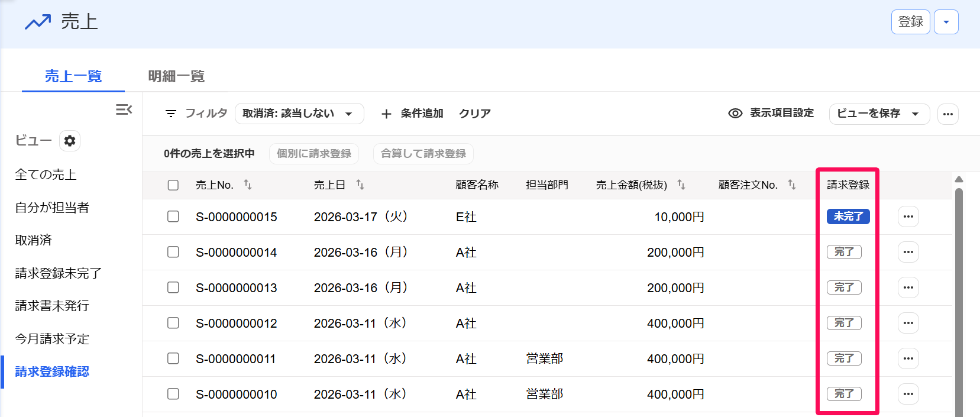
Task: Click the sales number S-0000000015
Action: pyautogui.click(x=237, y=217)
